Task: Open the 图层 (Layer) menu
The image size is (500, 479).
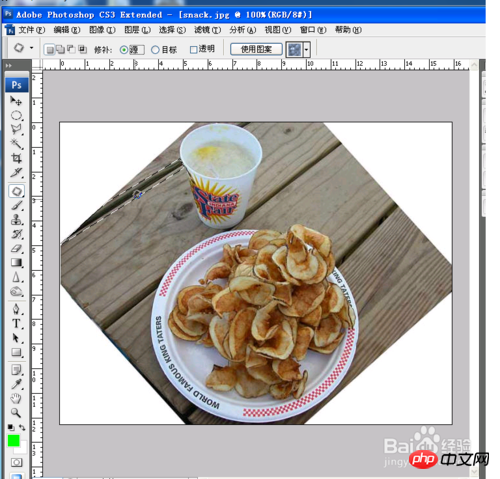Action: [x=137, y=30]
